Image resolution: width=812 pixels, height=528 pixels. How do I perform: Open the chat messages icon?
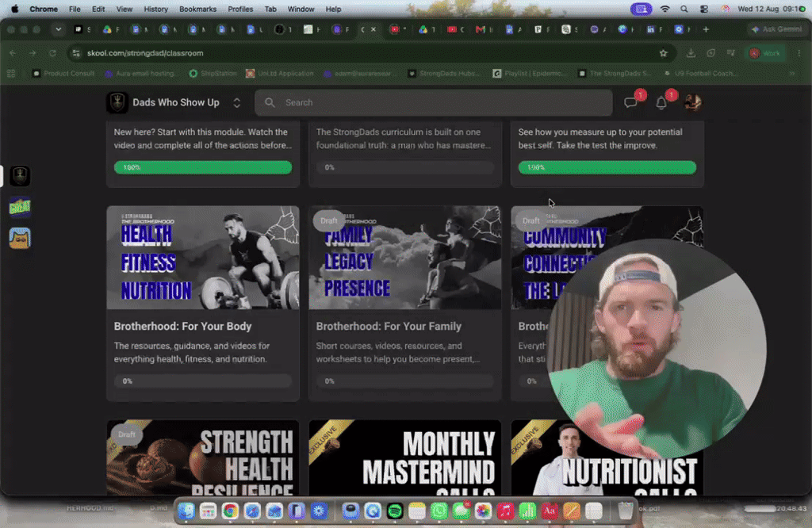pyautogui.click(x=630, y=102)
